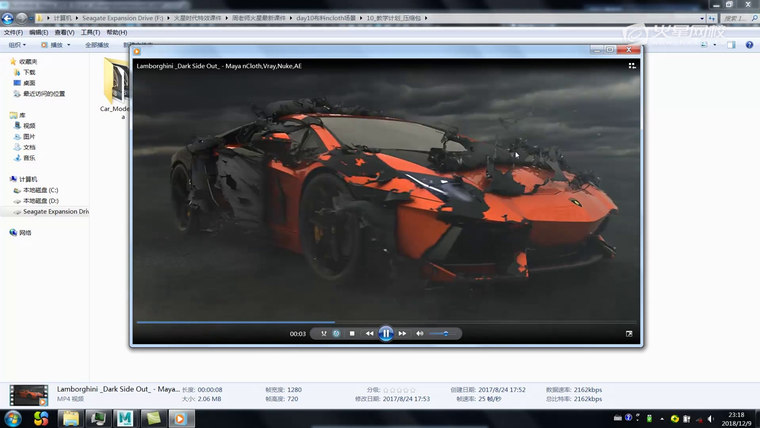The height and width of the screenshot is (428, 760).
Task: Open the Windows Start menu
Action: (13, 418)
